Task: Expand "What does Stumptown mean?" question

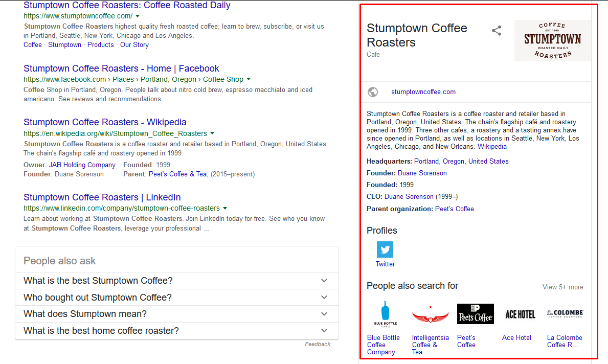Action: click(x=177, y=314)
